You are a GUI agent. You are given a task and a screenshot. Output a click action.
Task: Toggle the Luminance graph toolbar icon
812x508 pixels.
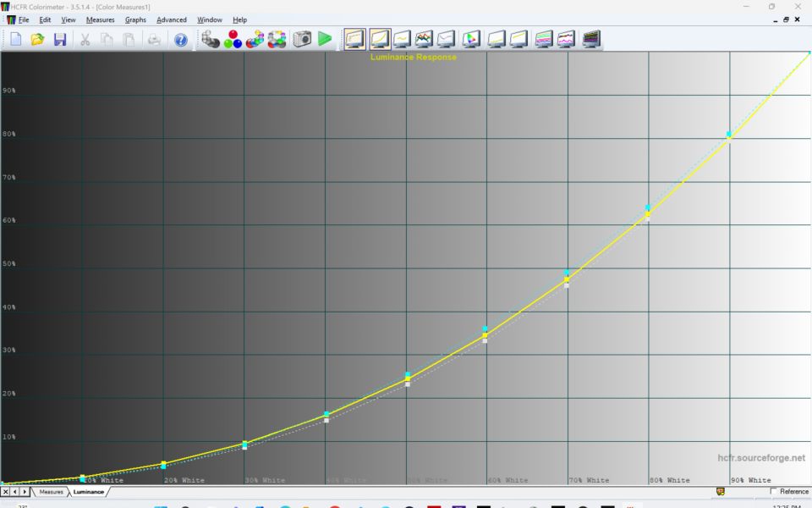click(380, 40)
